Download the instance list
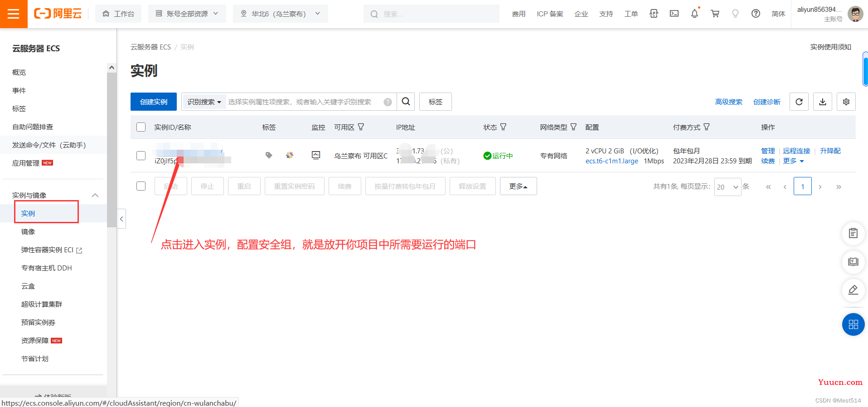This screenshot has height=407, width=868. tap(823, 102)
